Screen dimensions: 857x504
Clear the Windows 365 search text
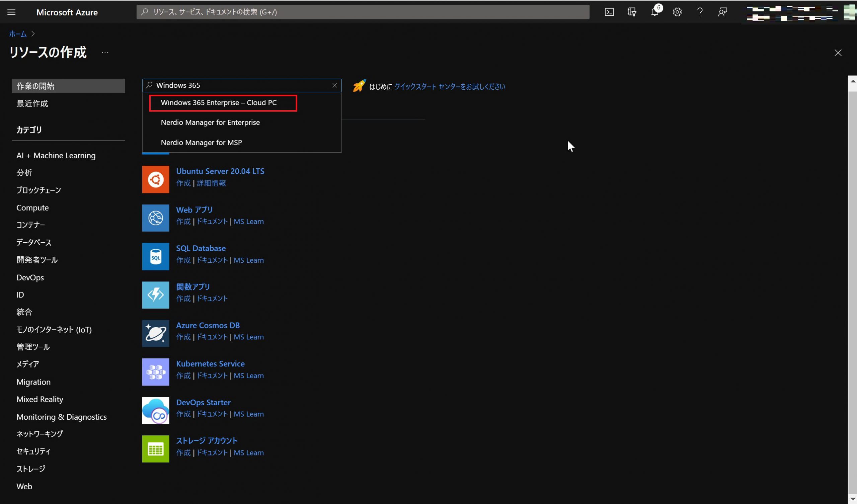[x=335, y=85]
